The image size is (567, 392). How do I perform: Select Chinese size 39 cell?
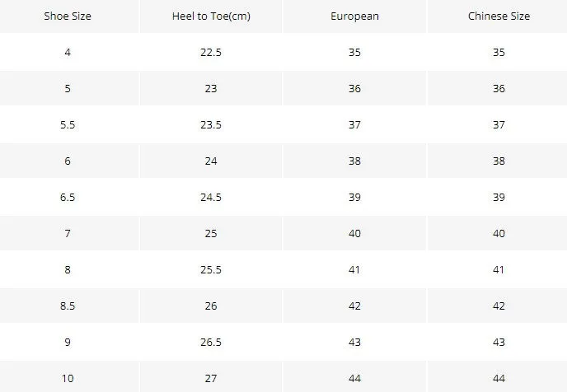click(x=499, y=198)
